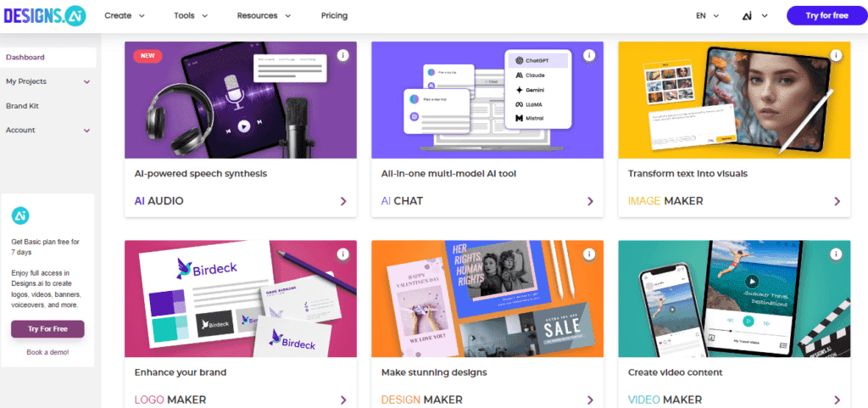Click arrow next to DESIGN MAKER

coord(590,400)
